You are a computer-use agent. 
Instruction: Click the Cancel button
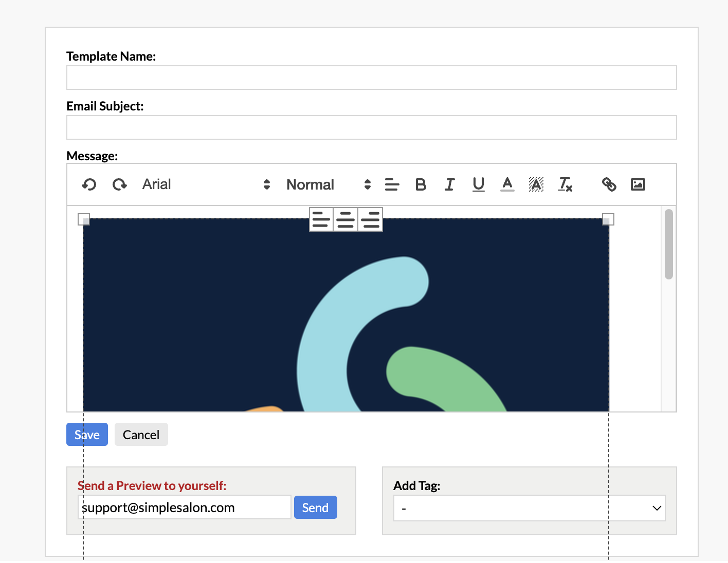141,435
